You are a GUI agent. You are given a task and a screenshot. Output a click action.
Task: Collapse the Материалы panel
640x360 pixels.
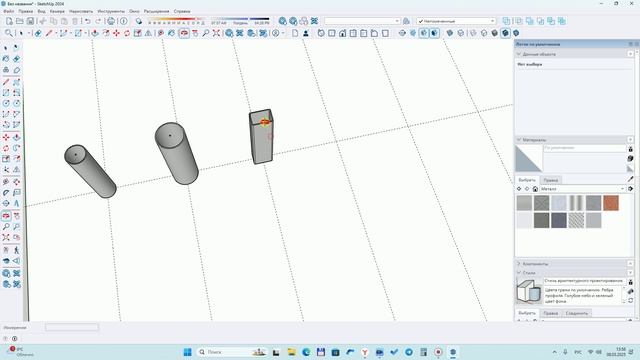tap(519, 140)
